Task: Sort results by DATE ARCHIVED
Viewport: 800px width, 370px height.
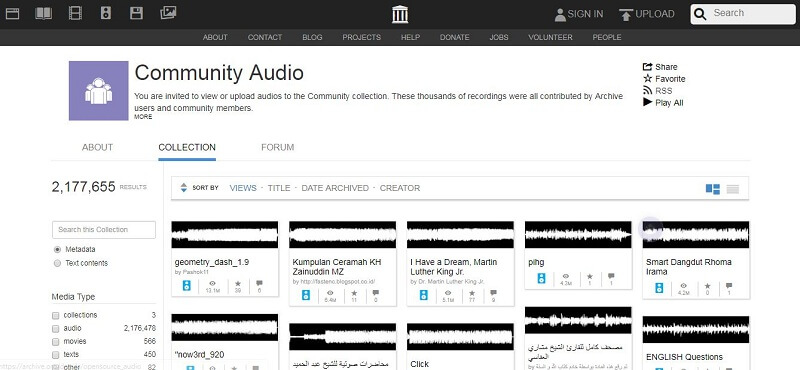Action: (335, 188)
